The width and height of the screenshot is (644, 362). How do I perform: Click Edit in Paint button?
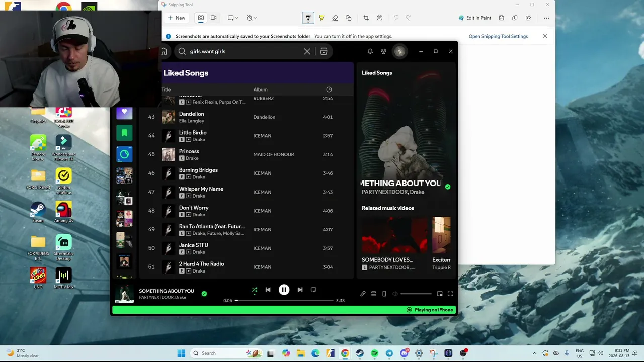474,18
